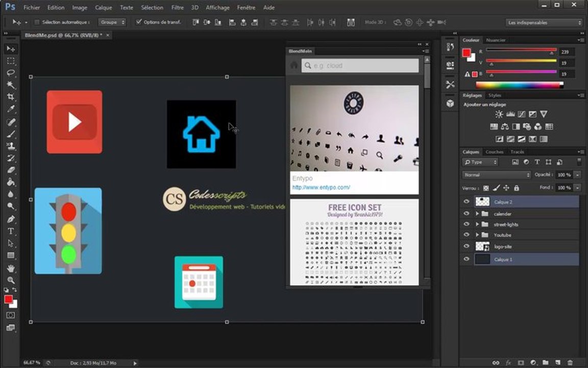This screenshot has height=368, width=588.
Task: Toggle Quick Mask mode icon
Action: (11, 315)
